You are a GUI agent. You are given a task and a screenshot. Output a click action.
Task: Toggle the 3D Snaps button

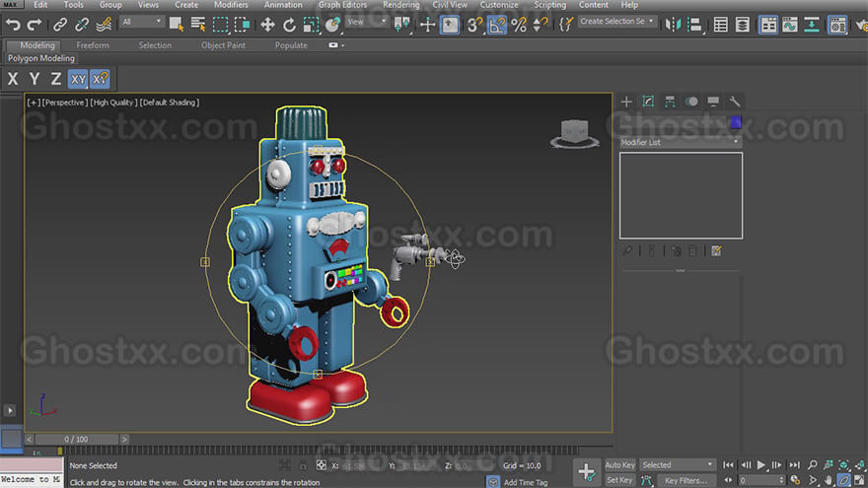point(474,25)
